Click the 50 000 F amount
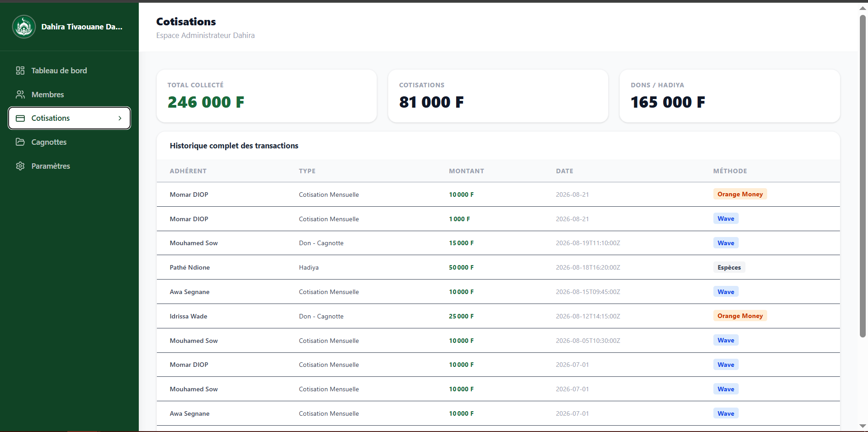This screenshot has width=868, height=432. (x=461, y=267)
